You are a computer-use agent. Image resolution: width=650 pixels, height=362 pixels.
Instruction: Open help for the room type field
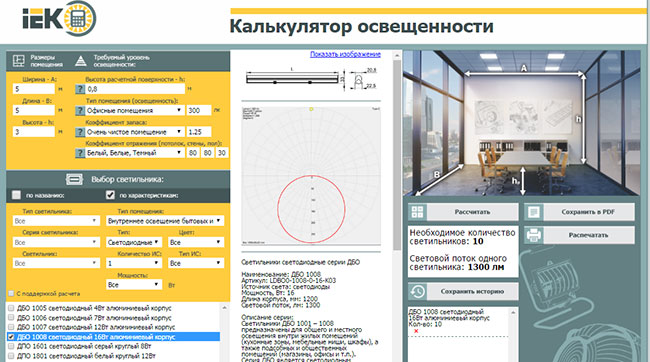point(80,110)
